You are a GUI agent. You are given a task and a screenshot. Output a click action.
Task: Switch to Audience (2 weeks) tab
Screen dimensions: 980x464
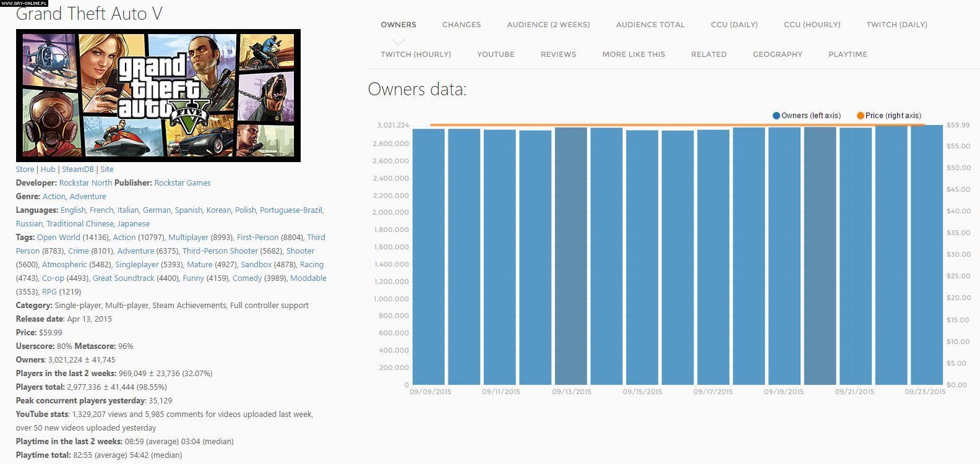click(x=548, y=25)
